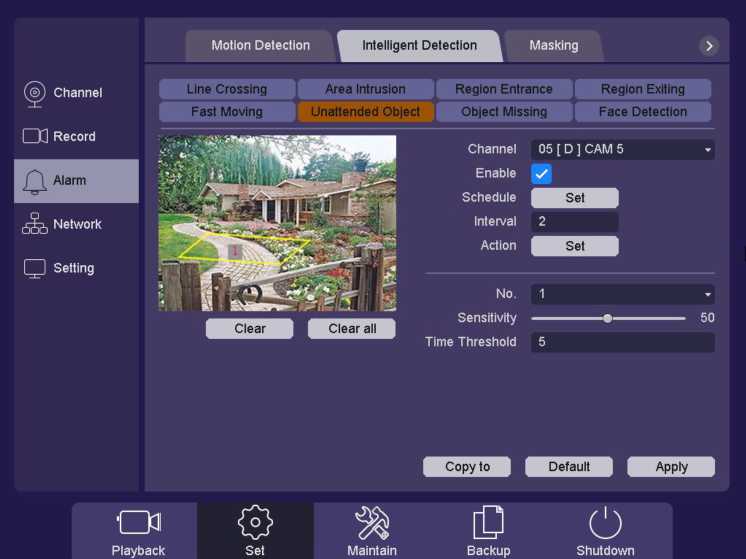The height and width of the screenshot is (559, 746).
Task: Open the Maintain tools section
Action: pos(372,531)
